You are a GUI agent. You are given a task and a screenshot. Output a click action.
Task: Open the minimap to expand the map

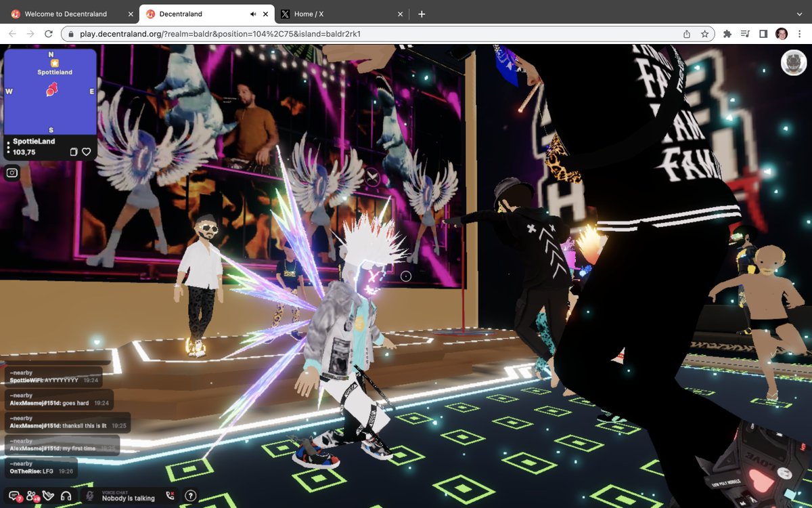(x=51, y=91)
